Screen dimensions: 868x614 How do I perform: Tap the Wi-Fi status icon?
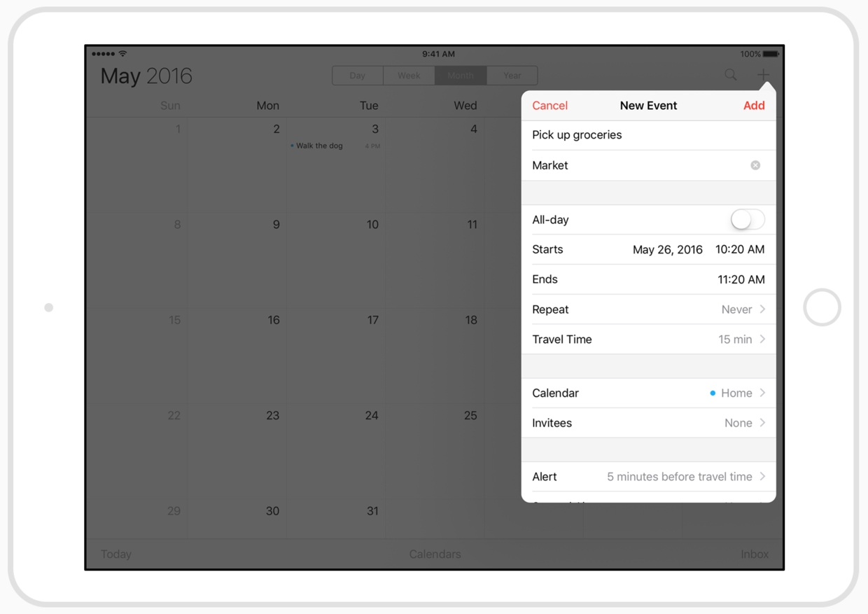tap(122, 54)
